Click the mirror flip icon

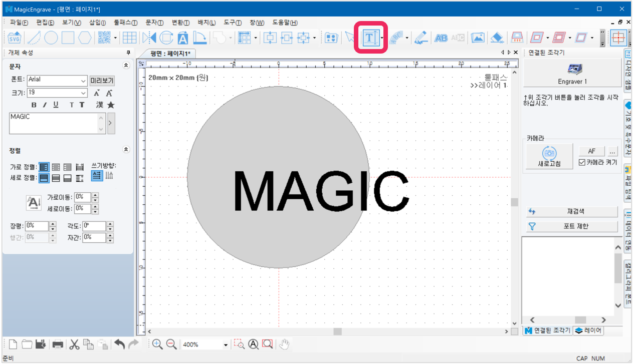(149, 38)
